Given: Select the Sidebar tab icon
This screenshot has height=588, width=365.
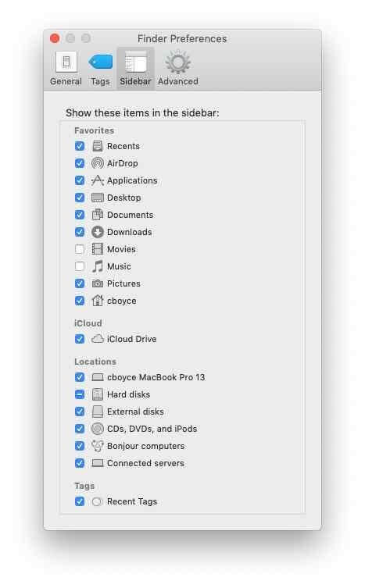Looking at the screenshot, I should [x=135, y=62].
